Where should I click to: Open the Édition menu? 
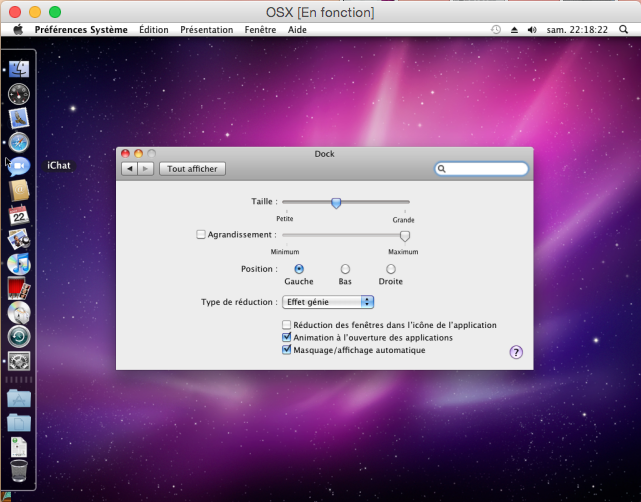[154, 29]
